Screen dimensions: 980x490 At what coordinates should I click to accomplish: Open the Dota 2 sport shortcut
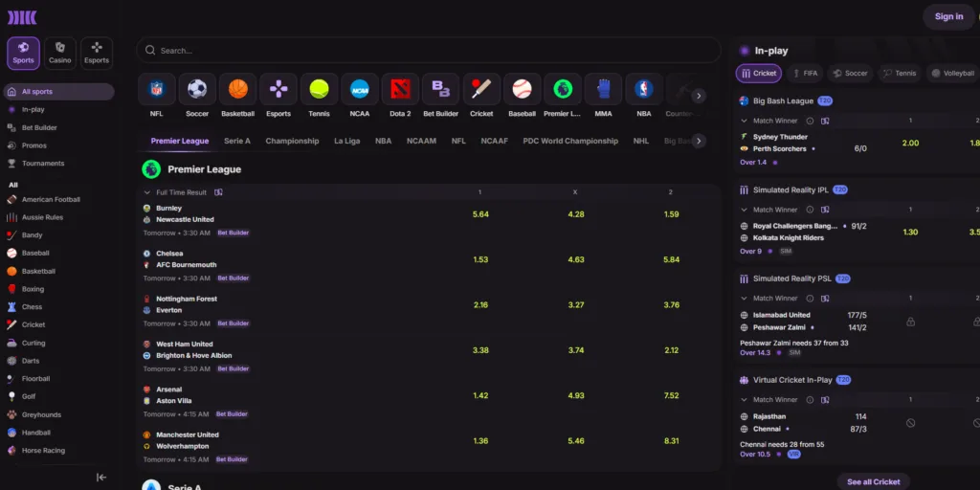[x=400, y=89]
